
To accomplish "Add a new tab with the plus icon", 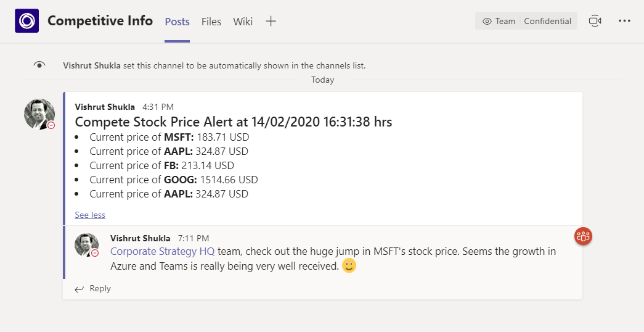I will (x=271, y=21).
